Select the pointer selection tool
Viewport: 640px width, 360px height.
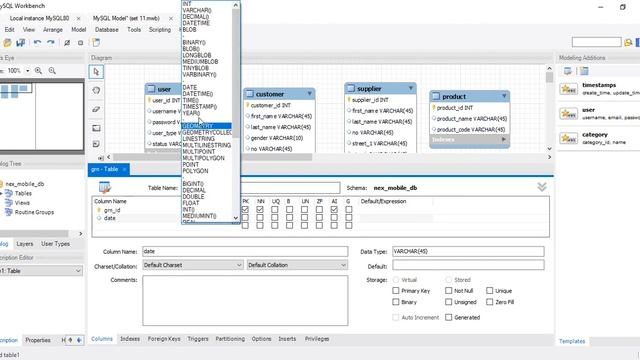pyautogui.click(x=96, y=72)
